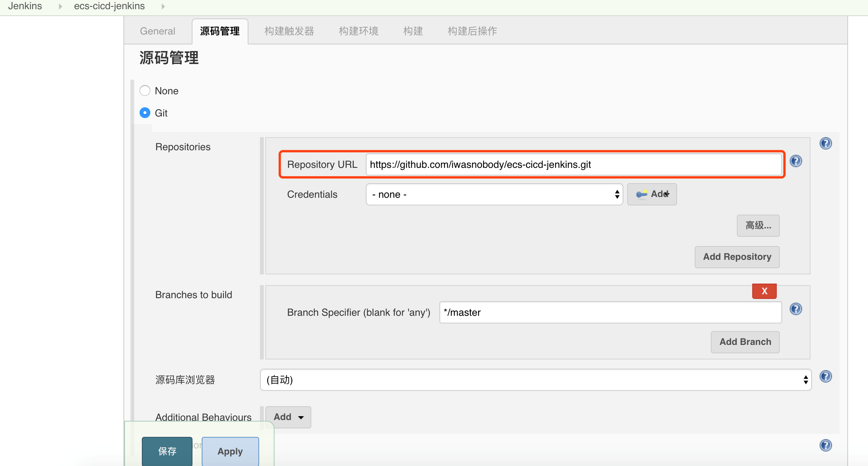Expand the Additional Behaviours Add menu
This screenshot has height=466, width=868.
coord(288,417)
